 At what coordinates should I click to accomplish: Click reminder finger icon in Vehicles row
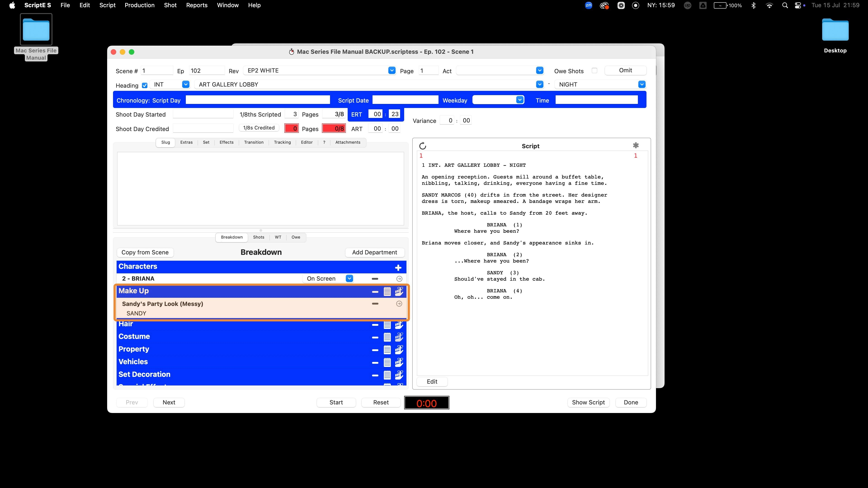[399, 362]
